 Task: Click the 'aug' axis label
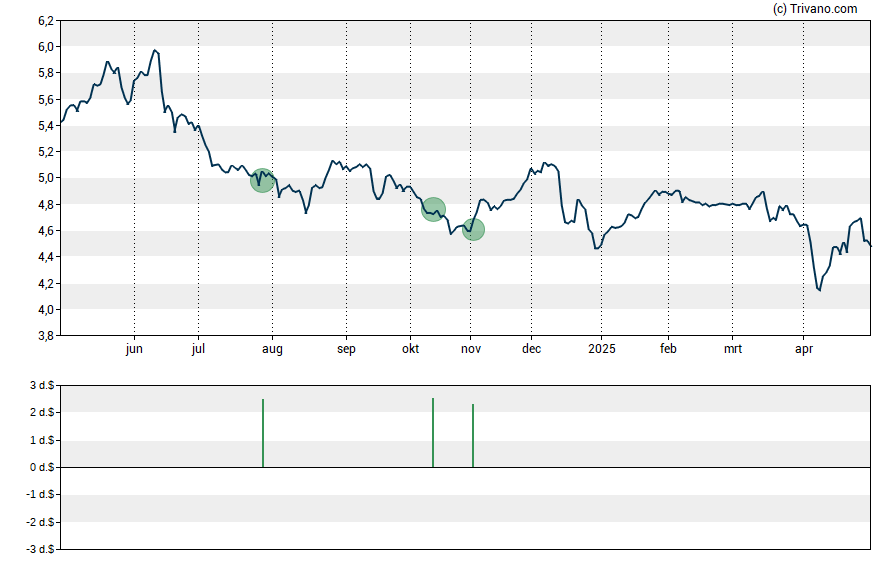272,349
